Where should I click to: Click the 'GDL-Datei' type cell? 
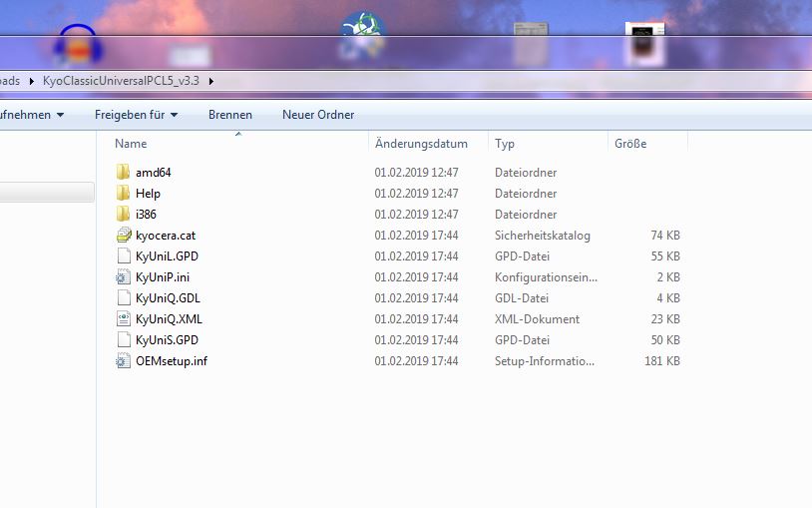(x=522, y=298)
